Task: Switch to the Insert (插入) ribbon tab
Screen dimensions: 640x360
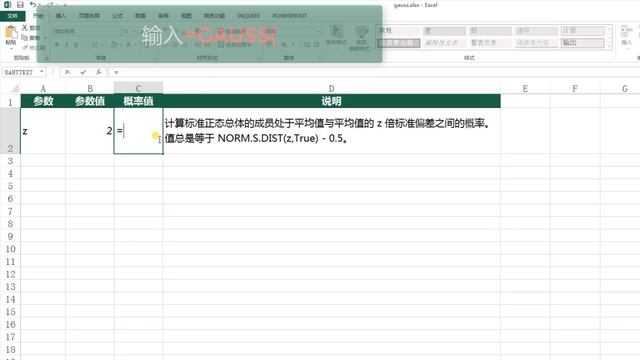Action: pos(61,16)
